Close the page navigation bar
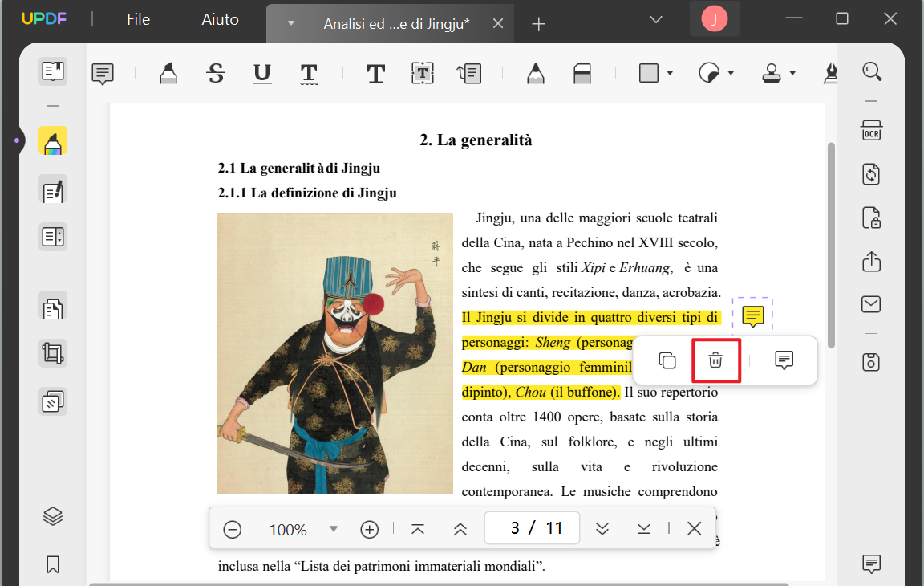The width and height of the screenshot is (924, 586). [694, 528]
